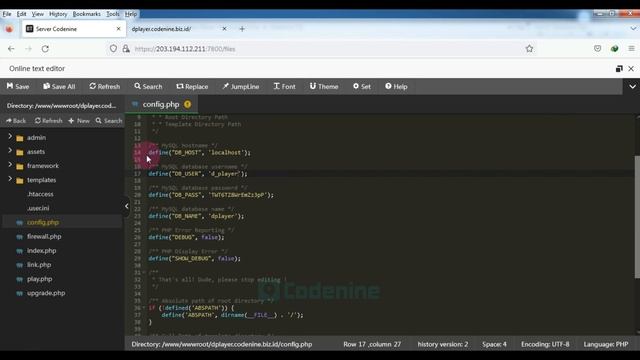Click the tracking protection shield icon
Screen dimensions: 640x360
pos(113,49)
